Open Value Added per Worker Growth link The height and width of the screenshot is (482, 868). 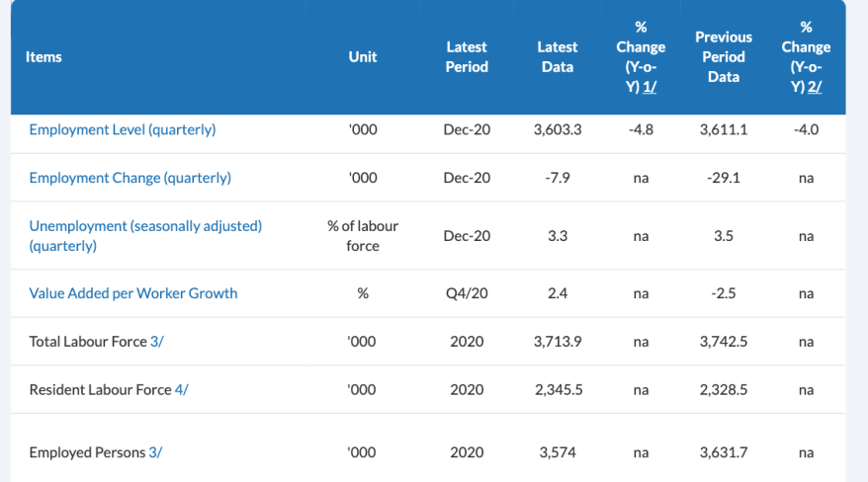coord(132,293)
